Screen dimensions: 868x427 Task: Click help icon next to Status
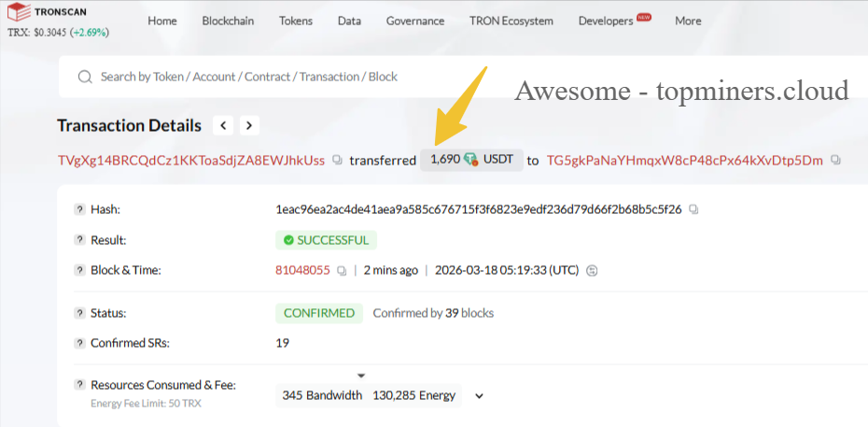point(80,313)
